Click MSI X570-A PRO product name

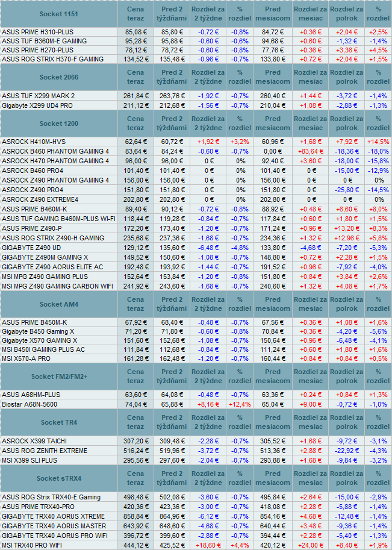tap(26, 359)
